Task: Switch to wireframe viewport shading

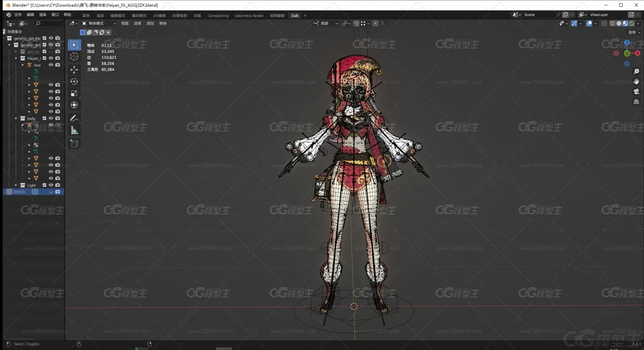Action: [613, 23]
